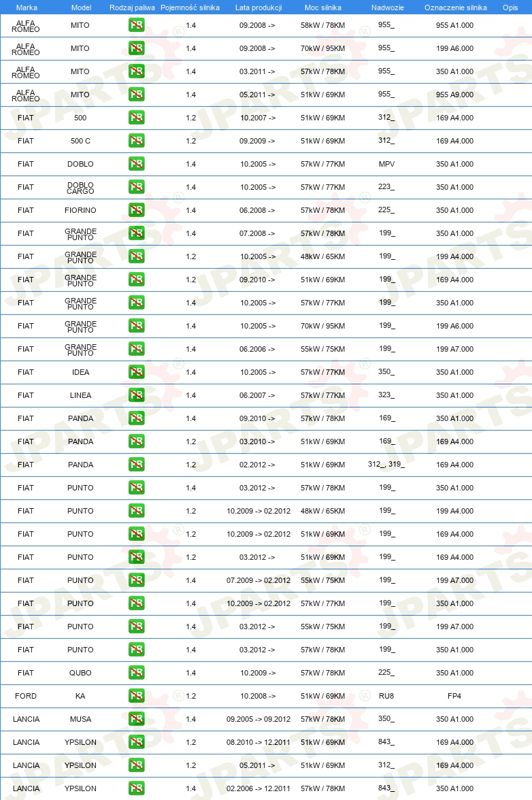Click the fuel icon for Mito 58kW/78KM
532x800 pixels.
tap(136, 25)
